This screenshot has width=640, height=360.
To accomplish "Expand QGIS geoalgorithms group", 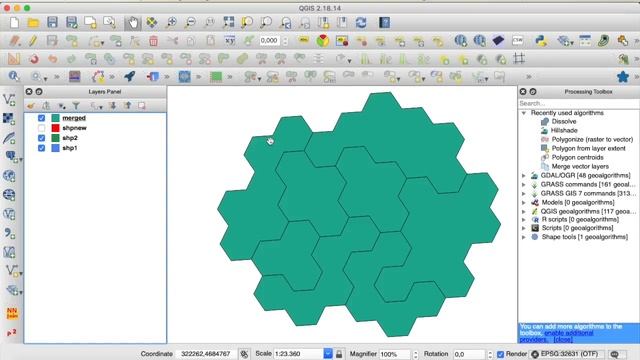I will [x=524, y=211].
